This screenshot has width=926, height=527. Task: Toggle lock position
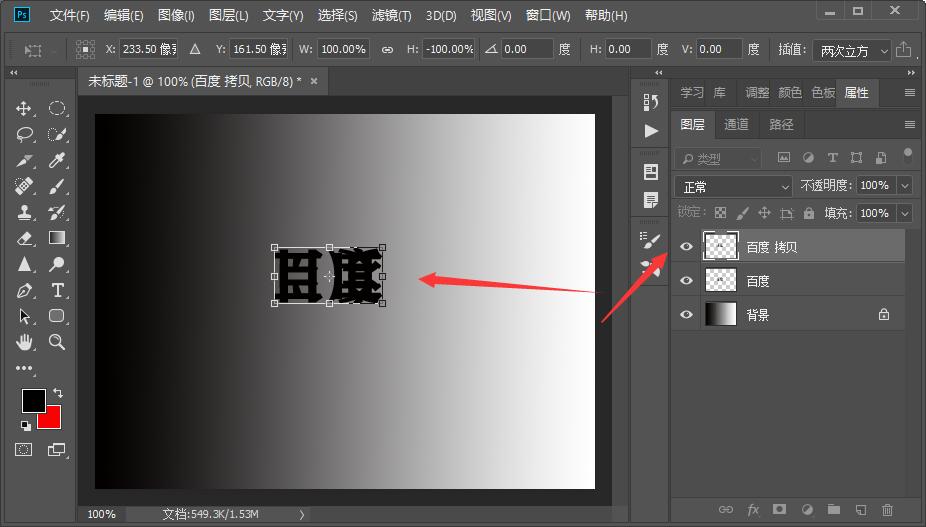click(x=764, y=213)
